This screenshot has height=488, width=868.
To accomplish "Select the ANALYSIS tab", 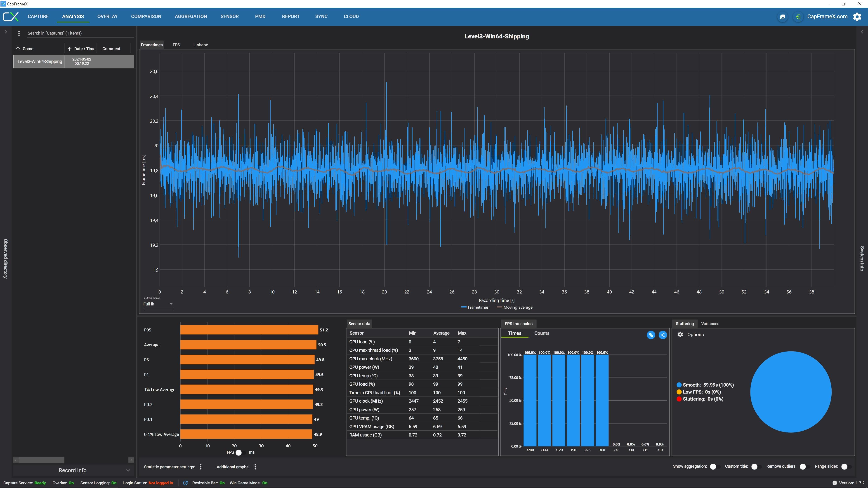I will pos(73,16).
